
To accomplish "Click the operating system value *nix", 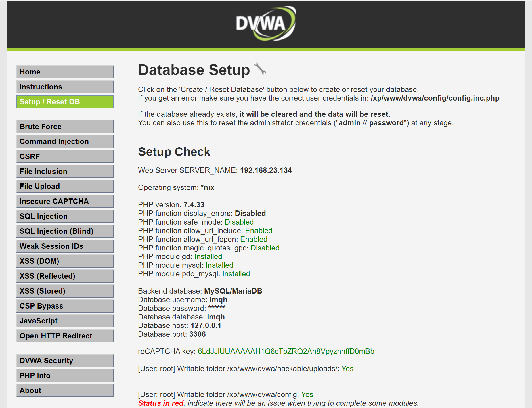I will [208, 187].
